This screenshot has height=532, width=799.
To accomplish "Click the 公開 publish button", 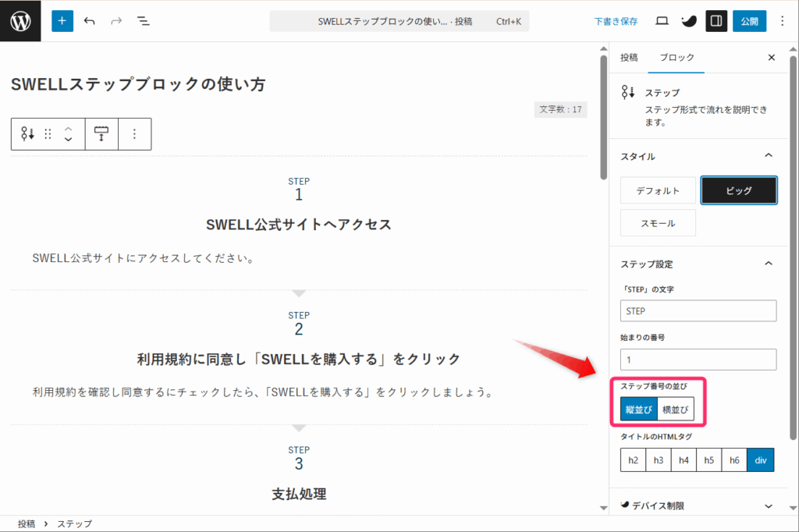I will point(748,21).
